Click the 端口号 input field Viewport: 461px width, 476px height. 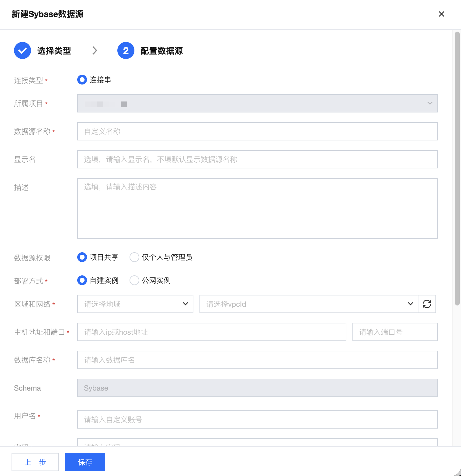(395, 332)
